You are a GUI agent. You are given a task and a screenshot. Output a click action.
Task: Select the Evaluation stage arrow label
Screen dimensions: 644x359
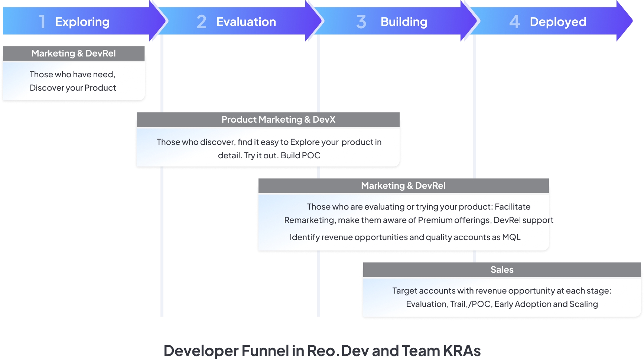tap(246, 22)
